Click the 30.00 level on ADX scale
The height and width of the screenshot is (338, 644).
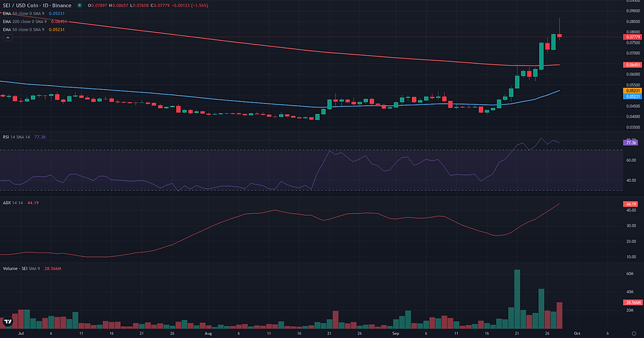[x=631, y=226]
